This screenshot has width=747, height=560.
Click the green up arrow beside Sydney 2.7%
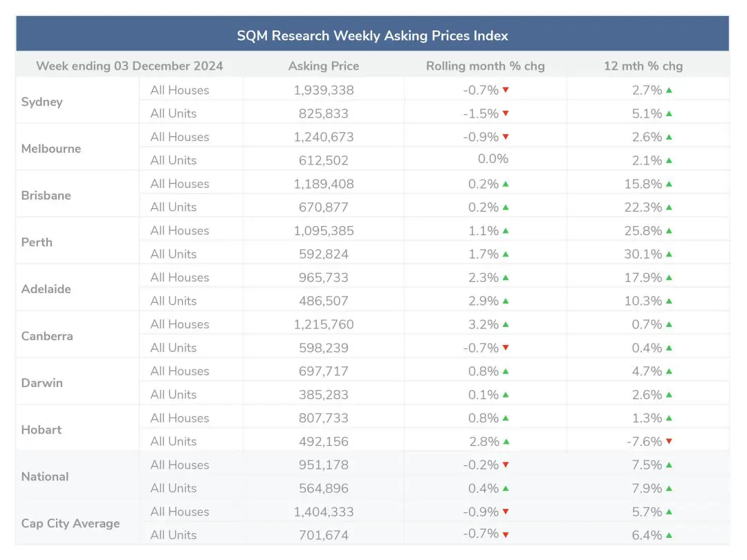pos(669,90)
